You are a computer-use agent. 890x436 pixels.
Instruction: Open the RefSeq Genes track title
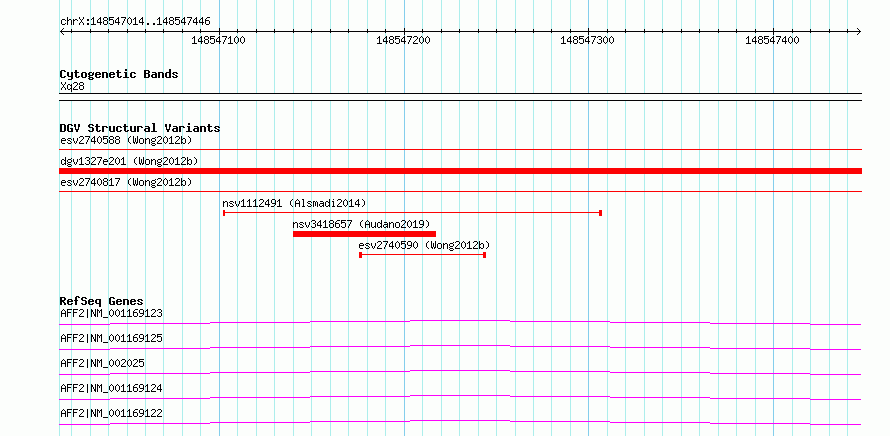point(102,301)
